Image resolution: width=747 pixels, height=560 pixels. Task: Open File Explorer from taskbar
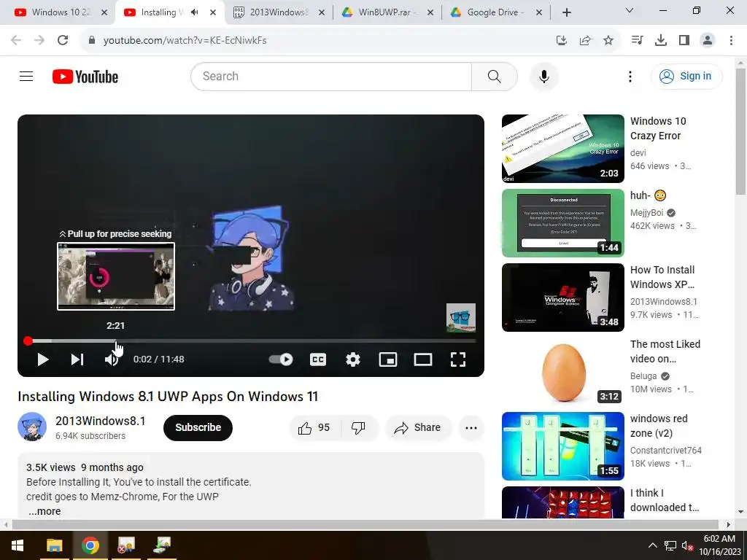pos(54,545)
